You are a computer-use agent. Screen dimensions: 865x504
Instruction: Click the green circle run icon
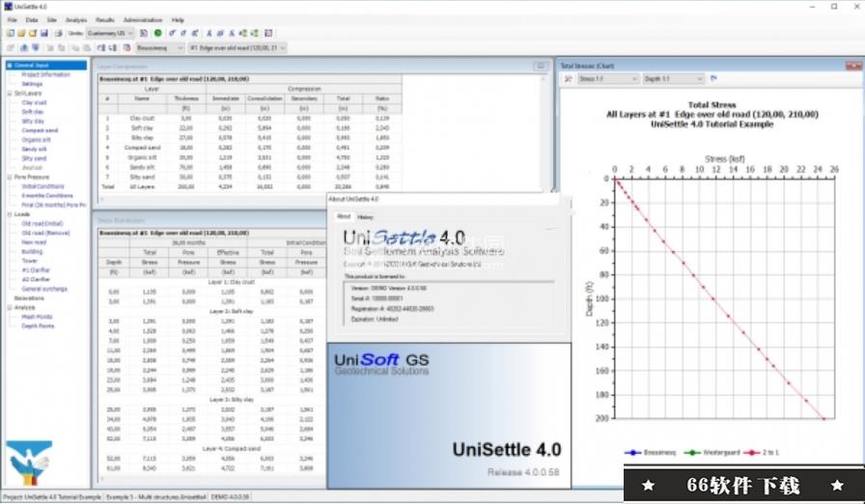tap(157, 33)
